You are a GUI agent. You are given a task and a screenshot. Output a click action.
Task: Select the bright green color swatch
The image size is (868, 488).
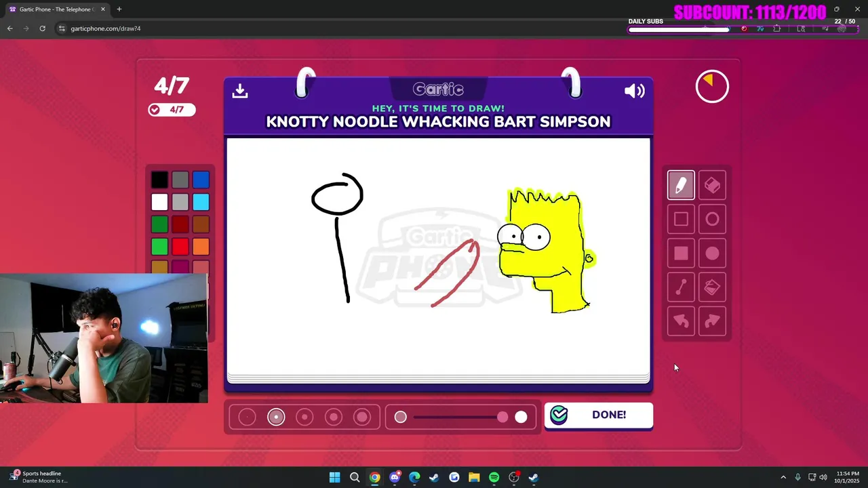[159, 247]
